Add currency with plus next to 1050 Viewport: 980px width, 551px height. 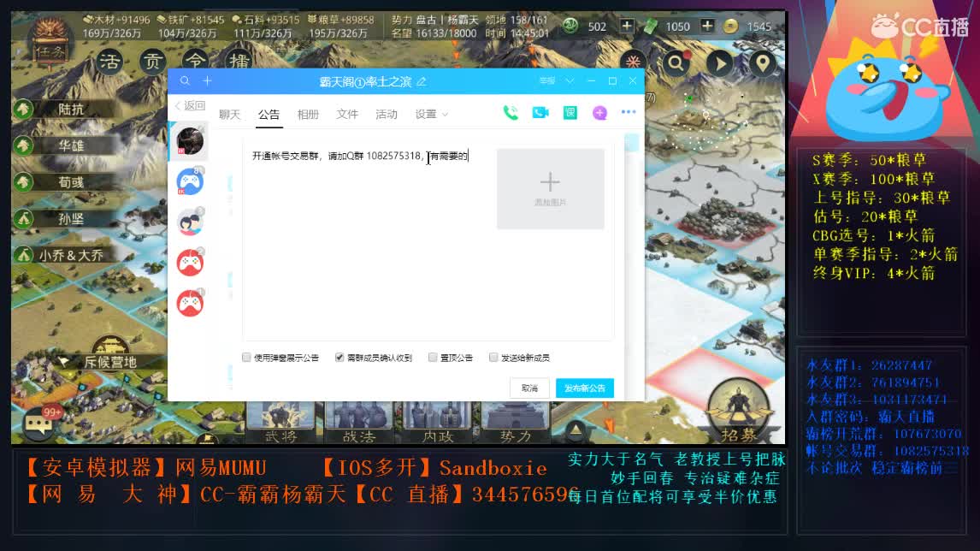pos(707,26)
